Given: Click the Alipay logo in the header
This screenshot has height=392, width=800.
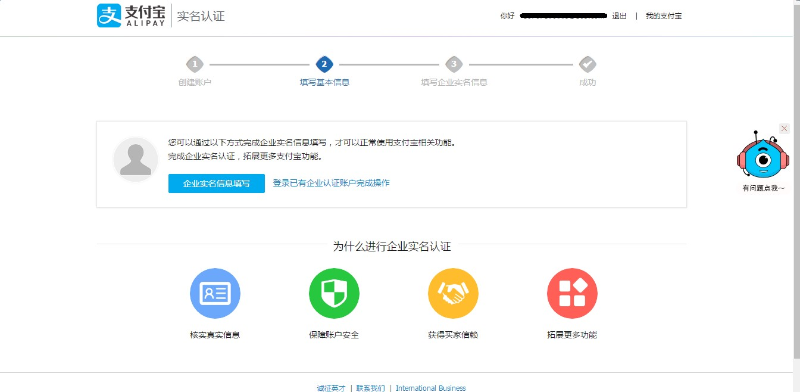Looking at the screenshot, I should (x=131, y=15).
